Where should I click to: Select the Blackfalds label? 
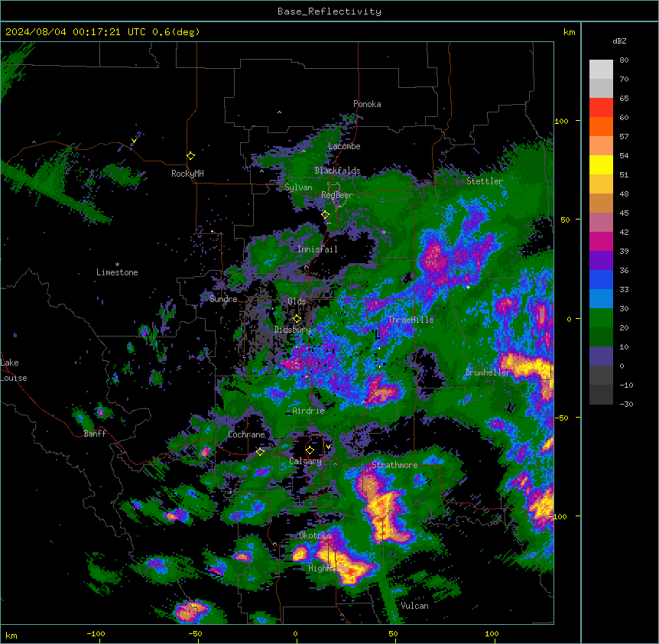(337, 171)
